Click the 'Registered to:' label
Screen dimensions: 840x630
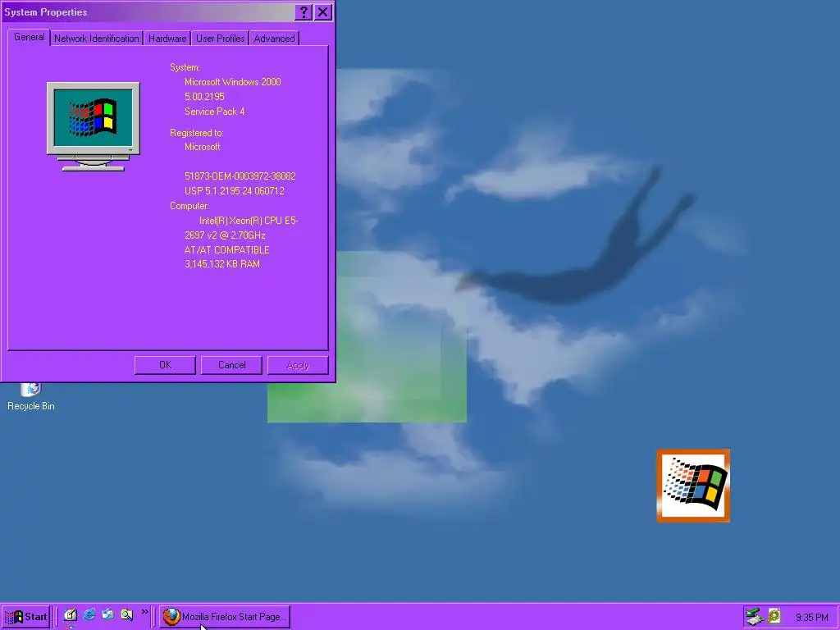[x=197, y=133]
